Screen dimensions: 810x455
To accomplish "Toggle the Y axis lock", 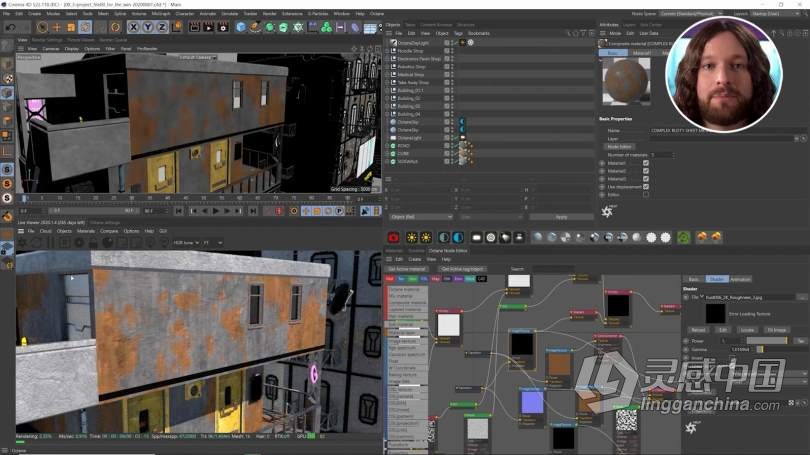I will tap(148, 27).
